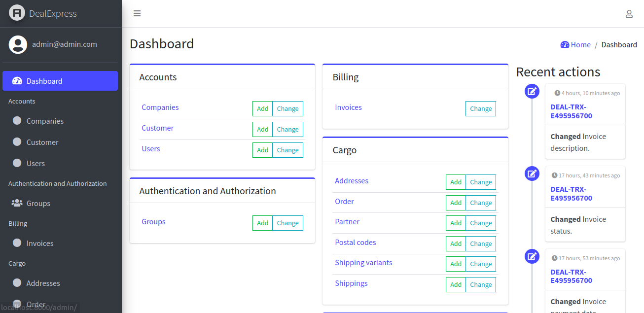Click the edit icon for Invoice status action
Viewport: 644px width, 313px height.
532,174
